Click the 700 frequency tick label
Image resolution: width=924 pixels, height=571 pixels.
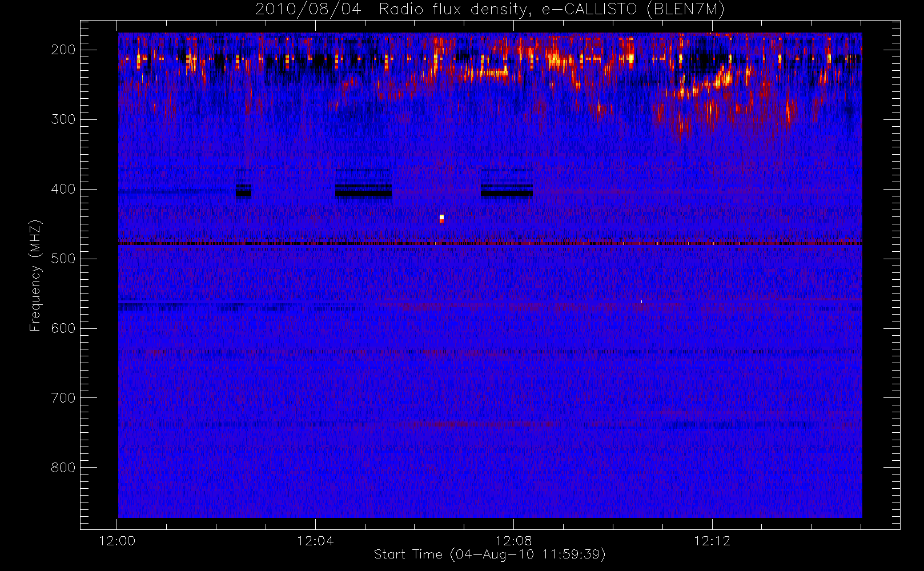(x=63, y=398)
